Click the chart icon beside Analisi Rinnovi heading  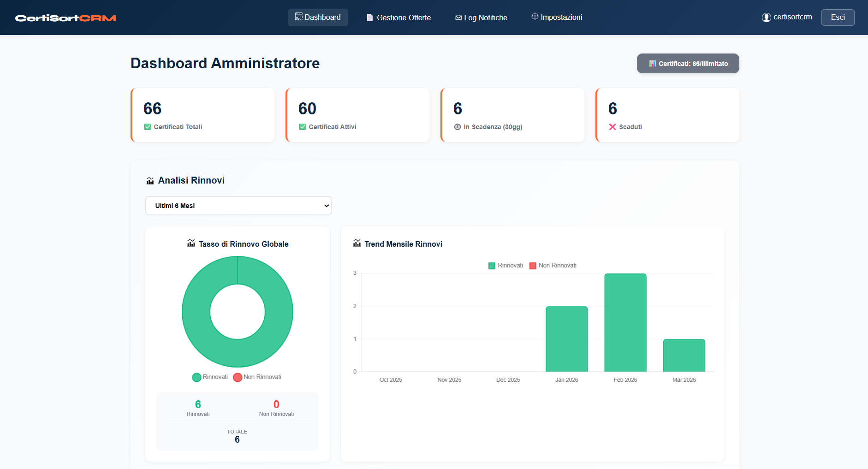coord(150,180)
